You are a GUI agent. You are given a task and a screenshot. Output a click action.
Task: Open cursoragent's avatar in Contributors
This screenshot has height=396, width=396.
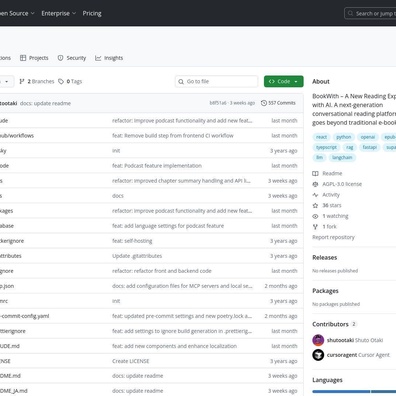tap(318, 355)
